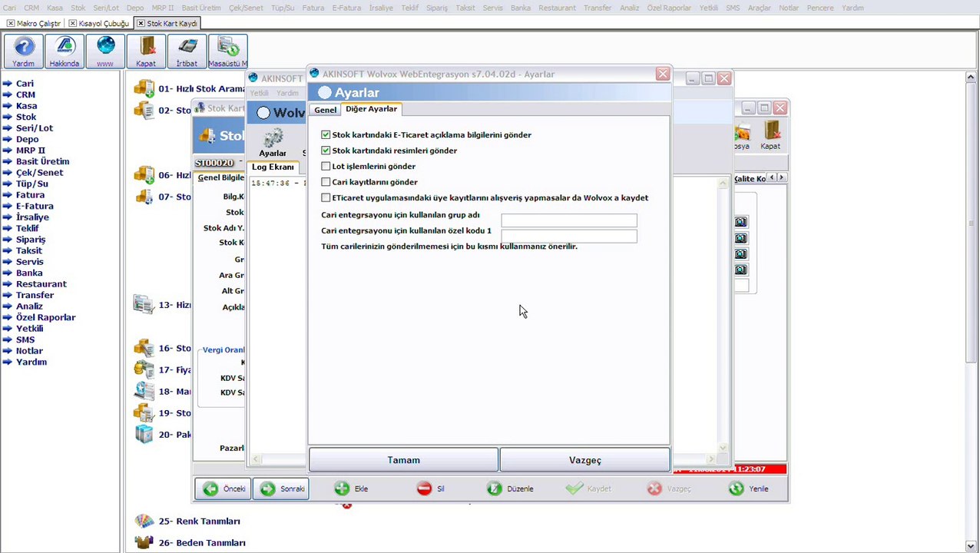980x553 pixels.
Task: Click the Notlar sidebar link
Action: pyautogui.click(x=29, y=351)
